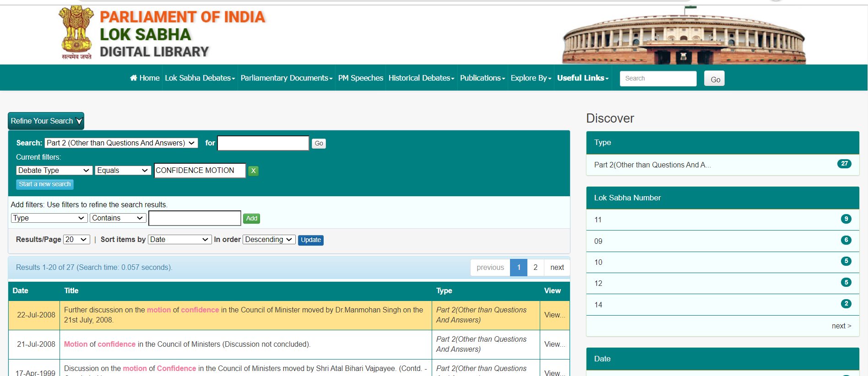Screen dimensions: 868x376
Task: Open the Useful Links menu
Action: coord(582,78)
